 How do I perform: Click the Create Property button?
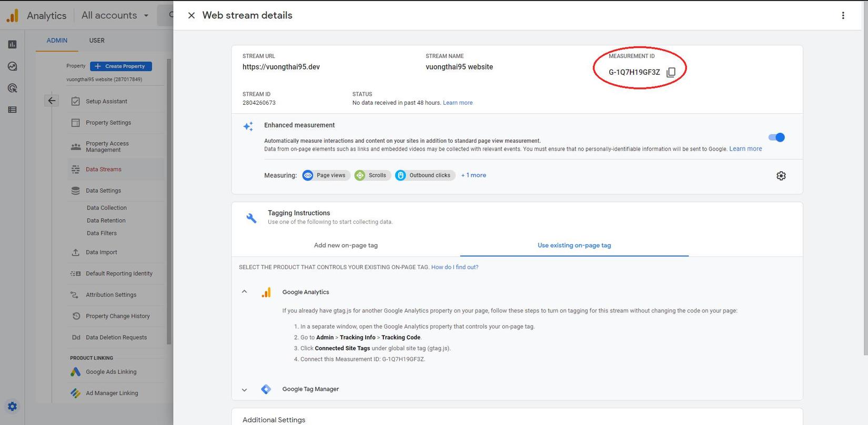(x=121, y=66)
